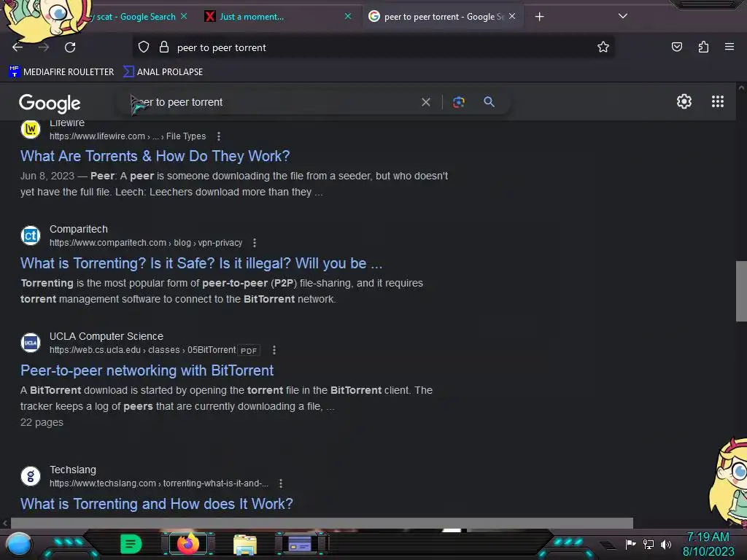Close the 'scat - Google Search' tab
747x560 pixels.
point(184,16)
